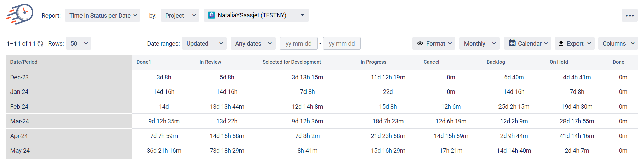
Task: Change Rows count from 50
Action: 78,43
